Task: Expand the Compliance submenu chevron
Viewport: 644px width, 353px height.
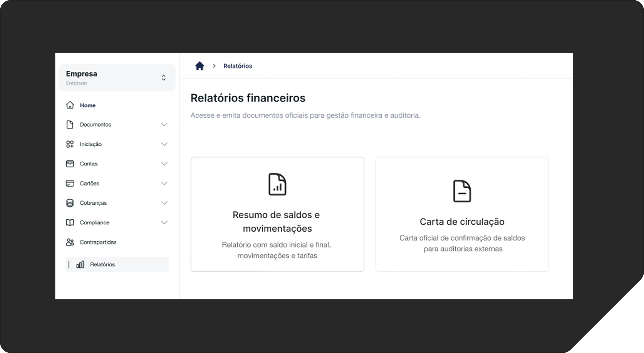Action: coord(164,223)
